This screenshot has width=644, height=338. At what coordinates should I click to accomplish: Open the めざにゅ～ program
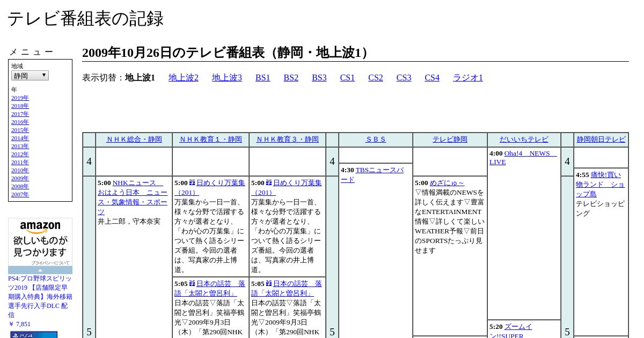[447, 183]
